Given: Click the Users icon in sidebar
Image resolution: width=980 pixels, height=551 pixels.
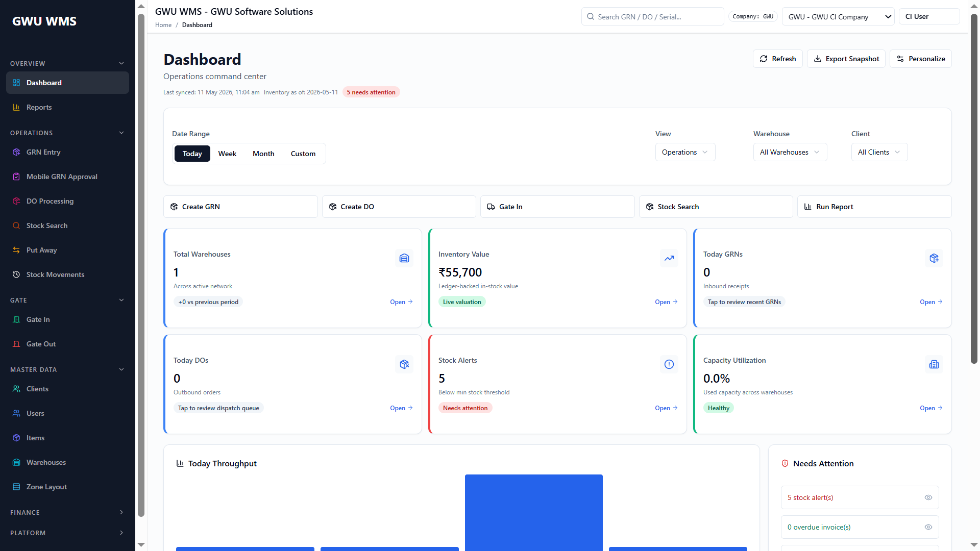Looking at the screenshot, I should [x=16, y=413].
